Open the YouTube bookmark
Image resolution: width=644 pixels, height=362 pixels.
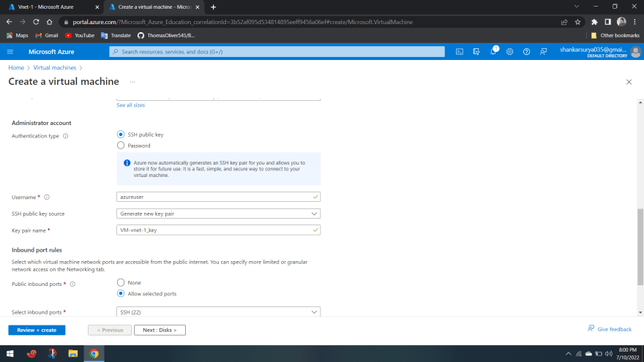[80, 36]
